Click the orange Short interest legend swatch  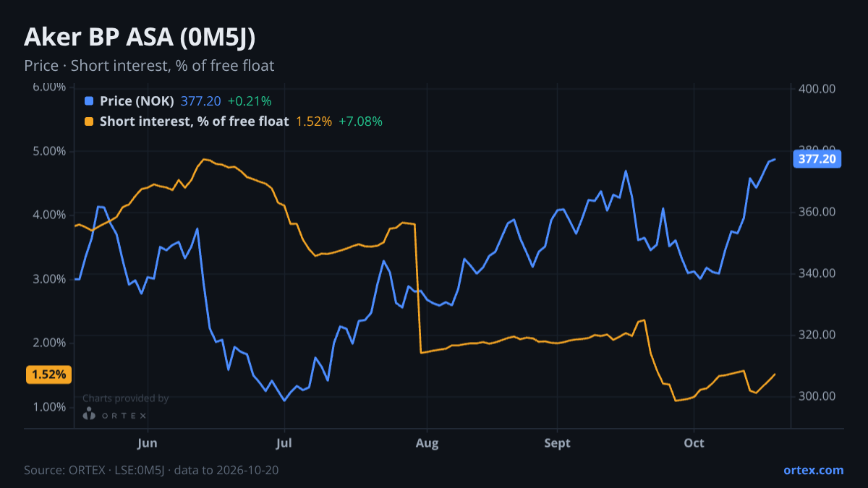(89, 121)
